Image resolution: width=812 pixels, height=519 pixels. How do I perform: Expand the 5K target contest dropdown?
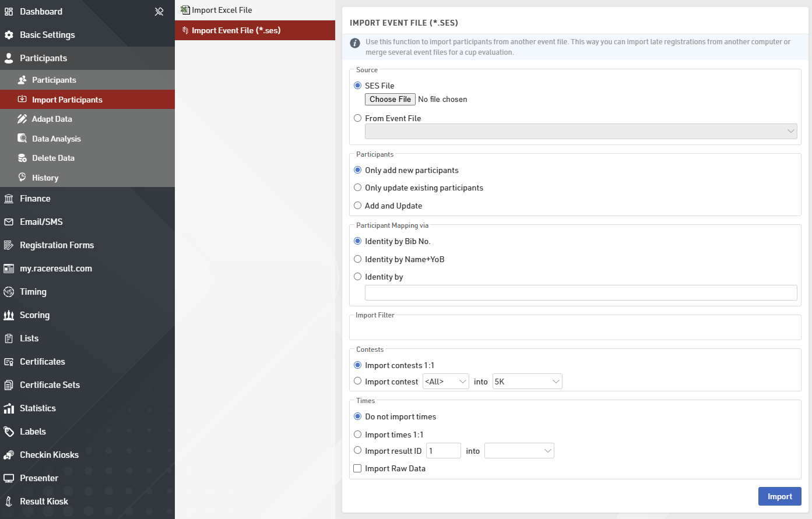(x=527, y=382)
